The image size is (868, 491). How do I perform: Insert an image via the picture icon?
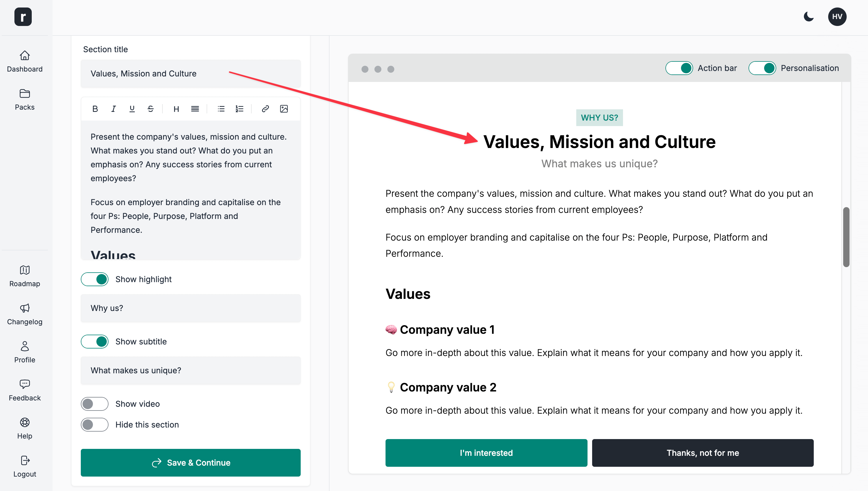[284, 108]
